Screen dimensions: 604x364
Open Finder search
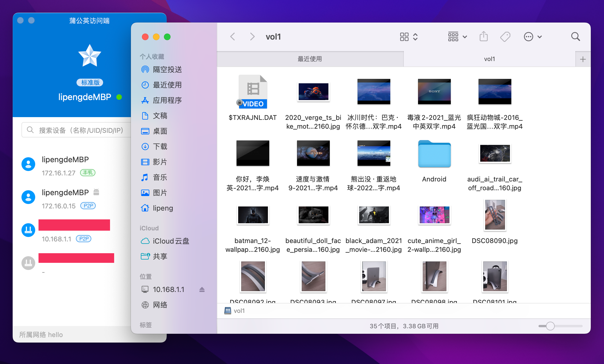click(575, 37)
